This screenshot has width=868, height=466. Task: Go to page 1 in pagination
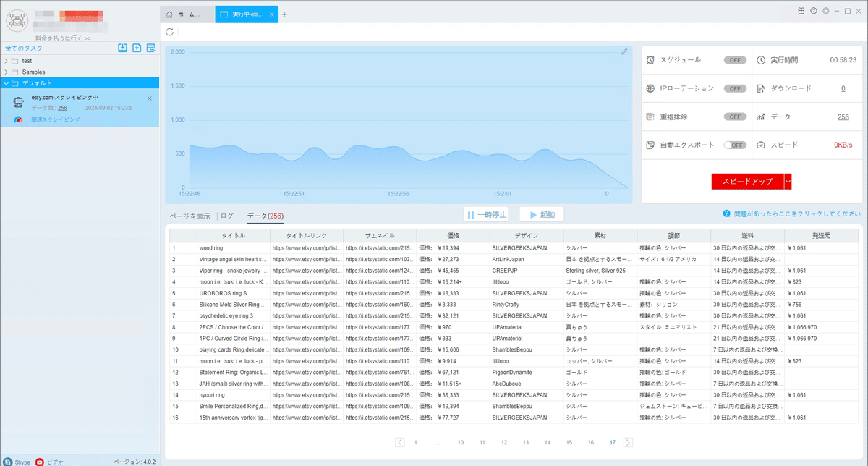click(x=415, y=442)
